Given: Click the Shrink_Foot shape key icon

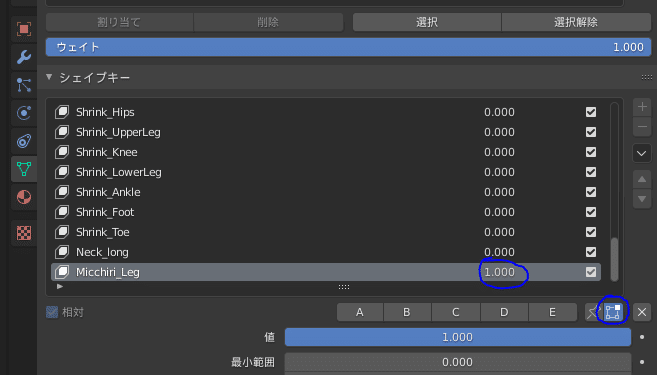Looking at the screenshot, I should [62, 212].
